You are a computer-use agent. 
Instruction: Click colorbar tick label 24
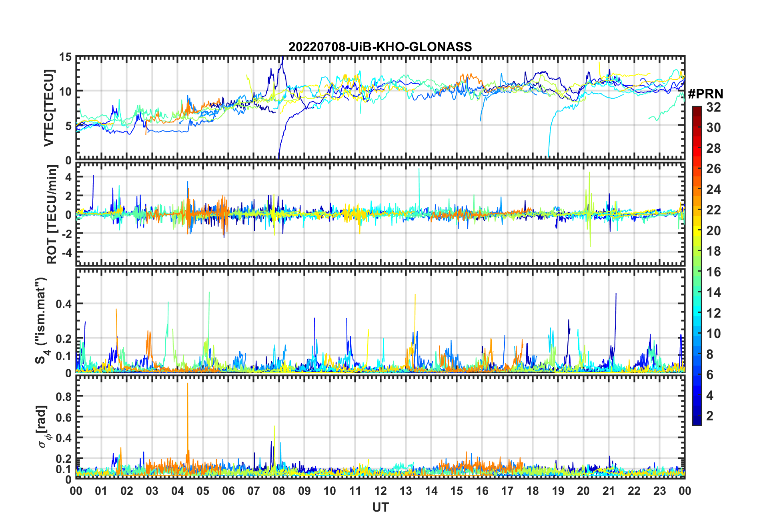point(713,189)
